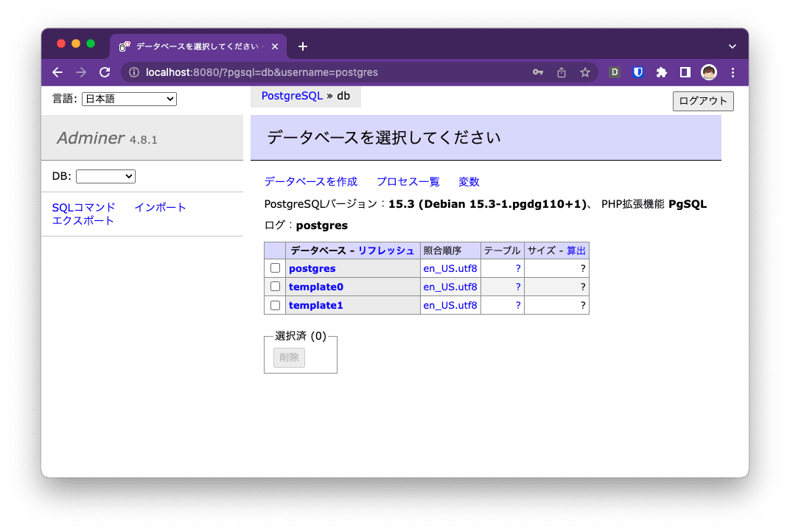Bookmark this page with the star icon

pyautogui.click(x=584, y=72)
